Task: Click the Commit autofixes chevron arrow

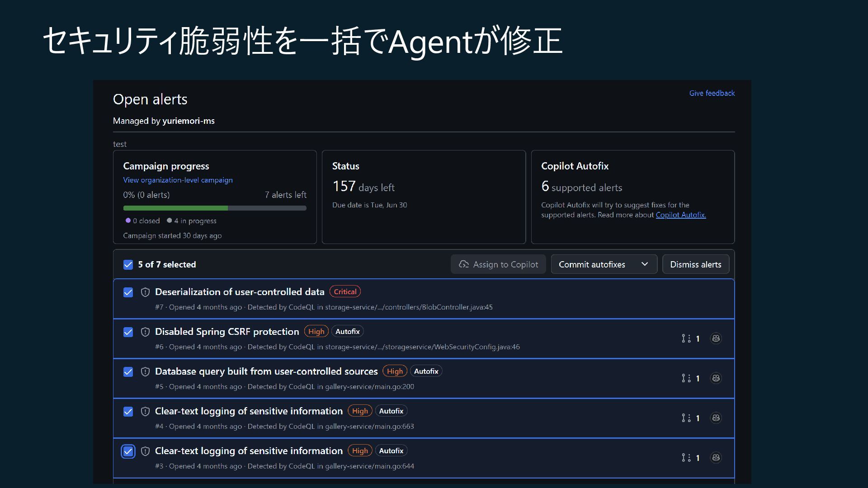Action: pos(645,264)
